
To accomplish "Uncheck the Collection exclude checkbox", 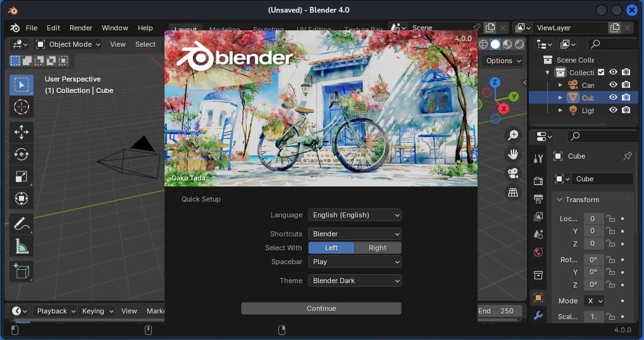I will click(x=601, y=72).
